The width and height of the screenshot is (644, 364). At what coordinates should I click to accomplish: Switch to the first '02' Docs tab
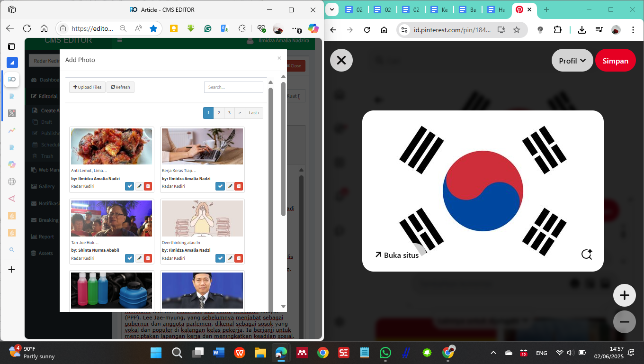coord(355,9)
